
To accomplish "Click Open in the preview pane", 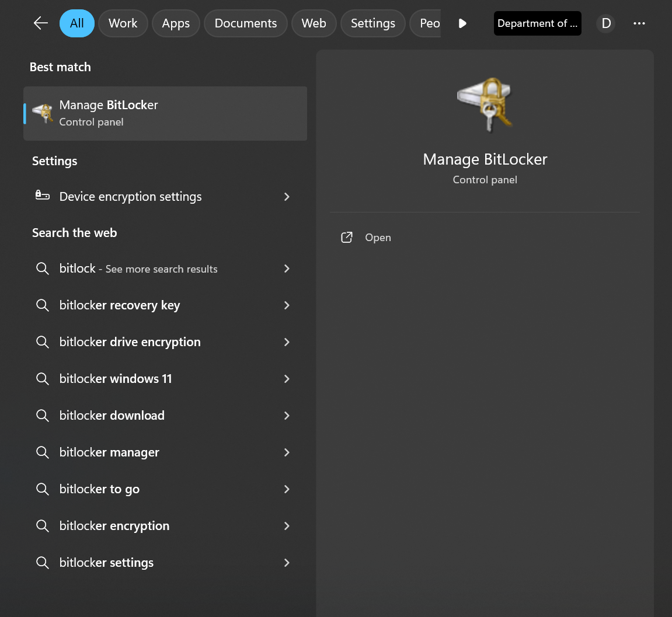I will (x=378, y=238).
